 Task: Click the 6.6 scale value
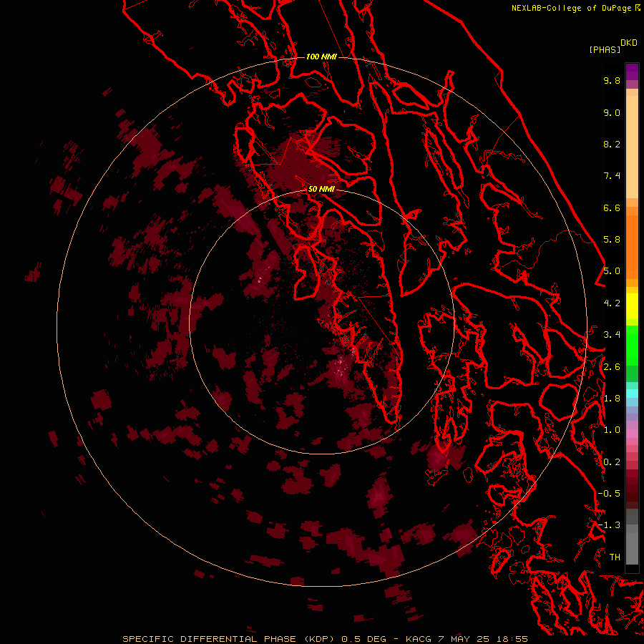coord(612,208)
